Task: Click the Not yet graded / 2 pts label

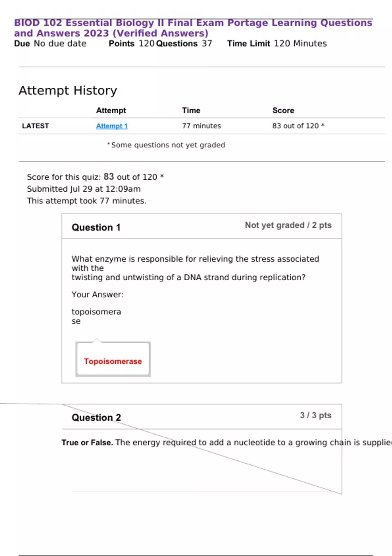Action: click(x=288, y=225)
